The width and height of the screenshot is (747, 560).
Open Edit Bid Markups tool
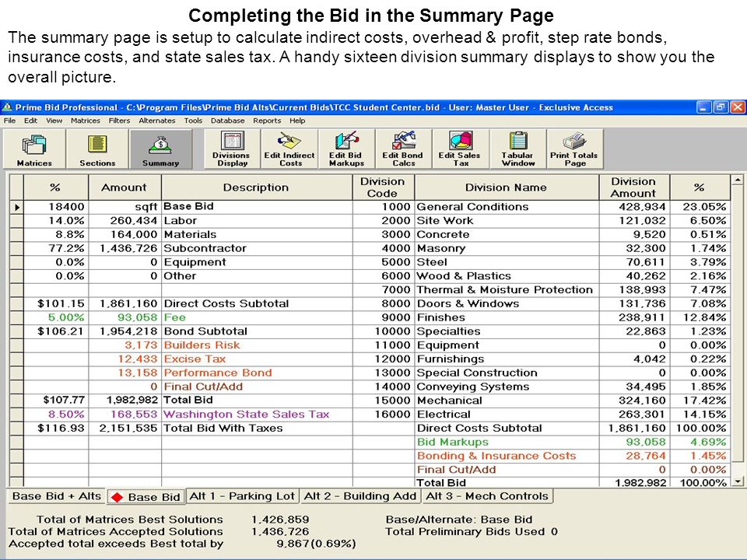tap(346, 149)
